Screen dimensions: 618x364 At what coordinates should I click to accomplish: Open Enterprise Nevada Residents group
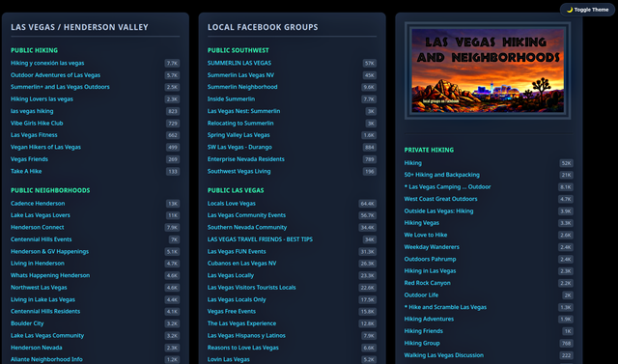(x=246, y=159)
